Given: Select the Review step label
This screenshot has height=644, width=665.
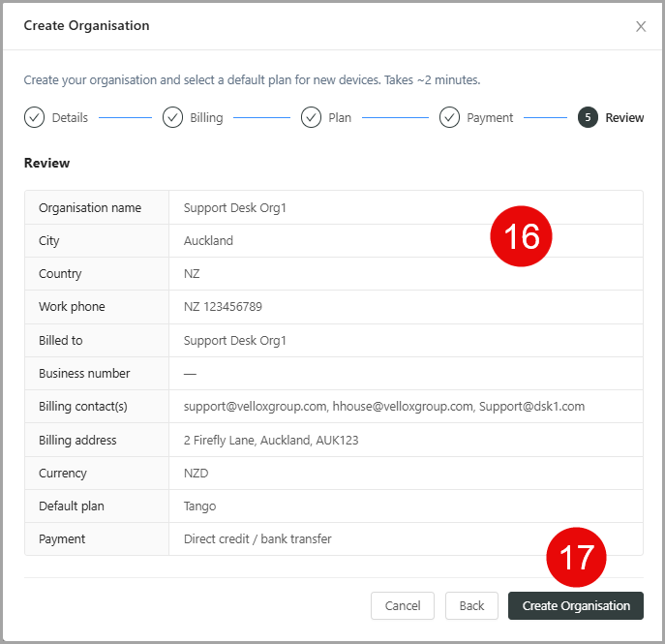Looking at the screenshot, I should [624, 117].
